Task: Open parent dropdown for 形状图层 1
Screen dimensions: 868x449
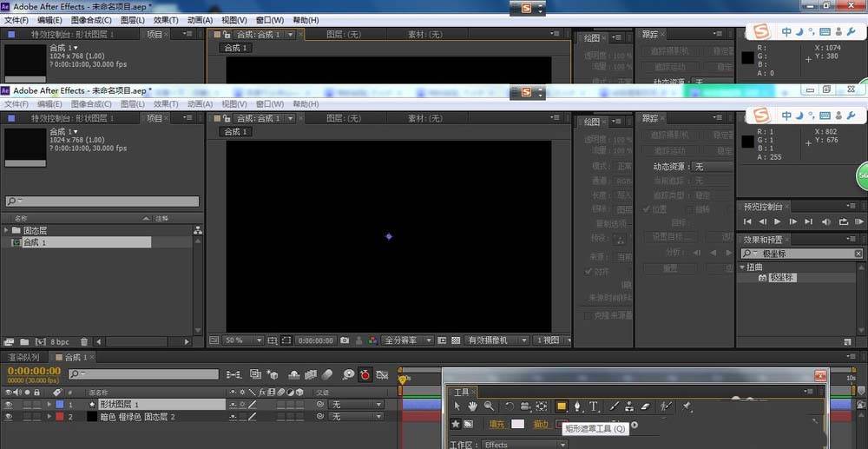Action: point(355,405)
